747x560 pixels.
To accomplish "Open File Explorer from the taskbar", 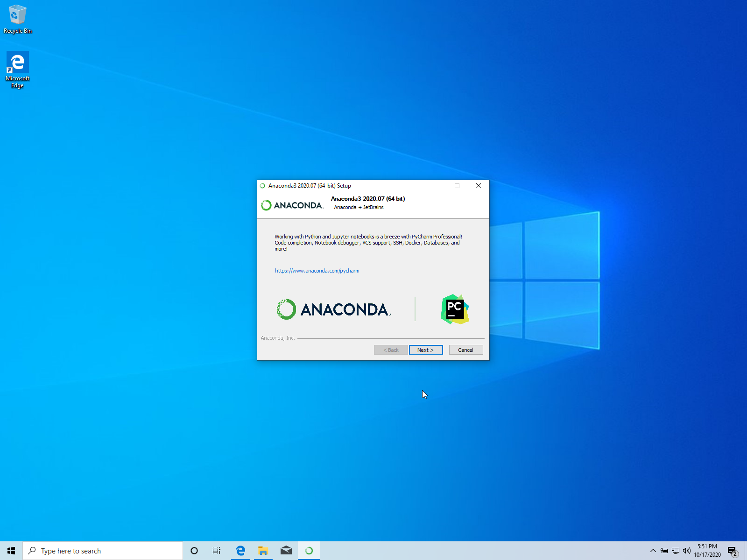I will coord(263,551).
